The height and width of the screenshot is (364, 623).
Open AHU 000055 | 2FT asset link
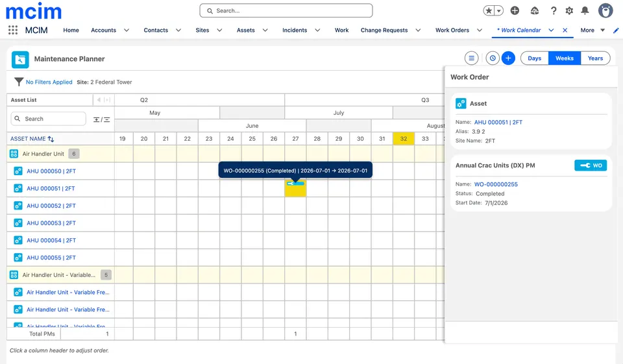(x=51, y=258)
